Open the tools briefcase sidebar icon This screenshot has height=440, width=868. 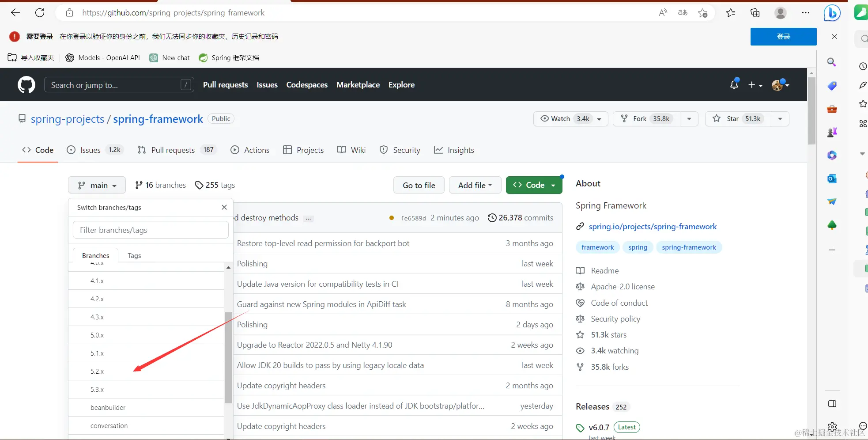pos(832,109)
